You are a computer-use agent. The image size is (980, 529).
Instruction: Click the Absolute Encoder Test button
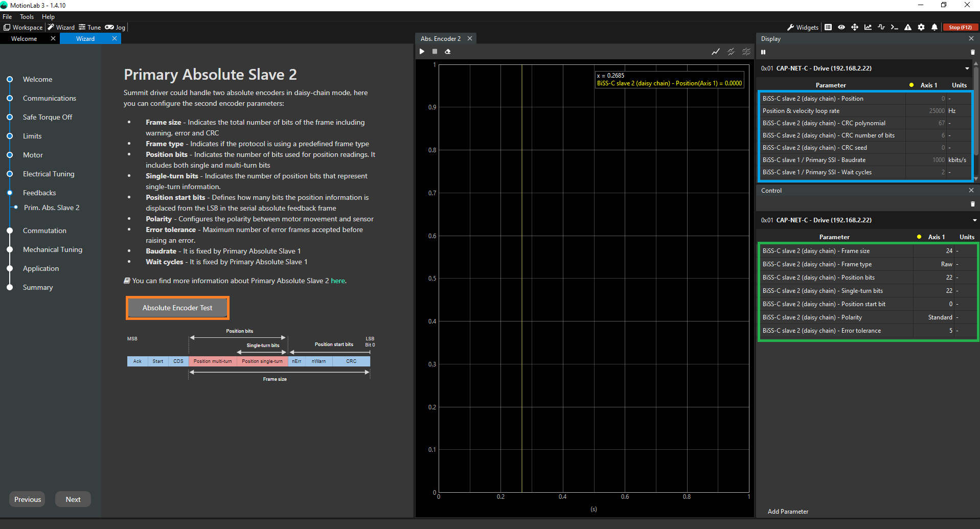177,308
